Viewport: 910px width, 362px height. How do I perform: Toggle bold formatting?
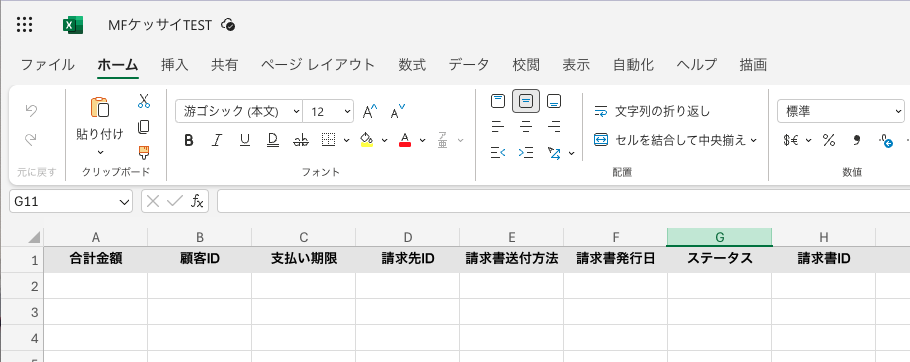189,140
